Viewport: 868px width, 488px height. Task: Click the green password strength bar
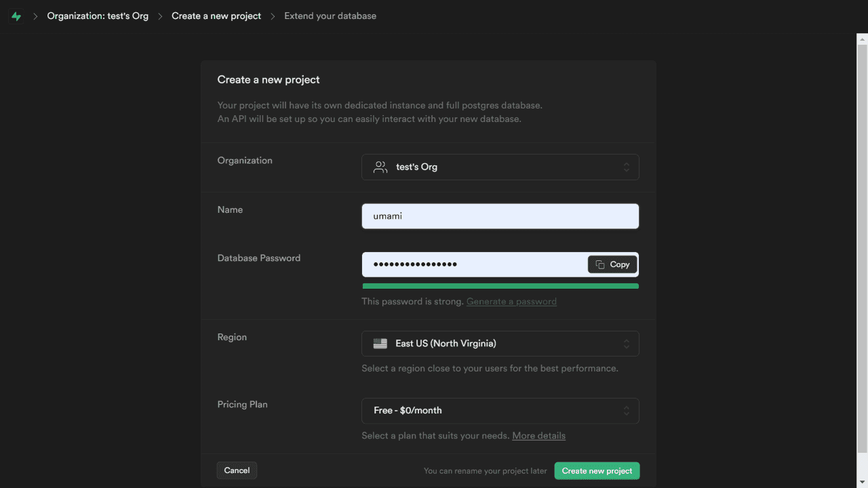(500, 285)
